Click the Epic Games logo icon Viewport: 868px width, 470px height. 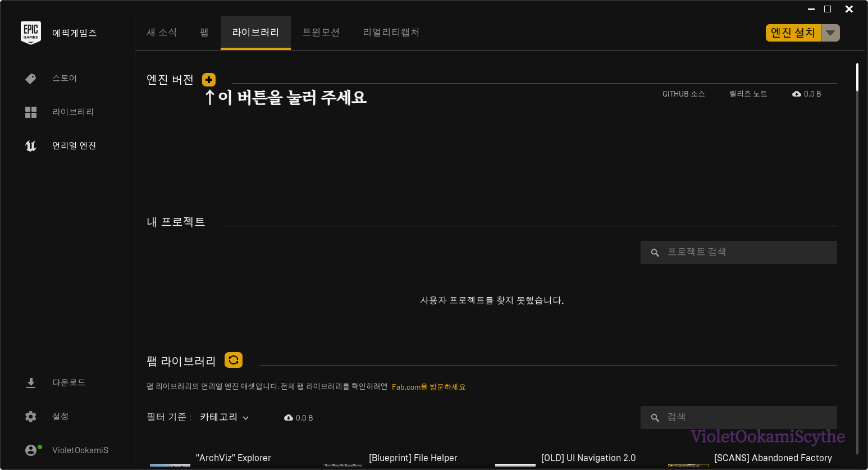(31, 33)
